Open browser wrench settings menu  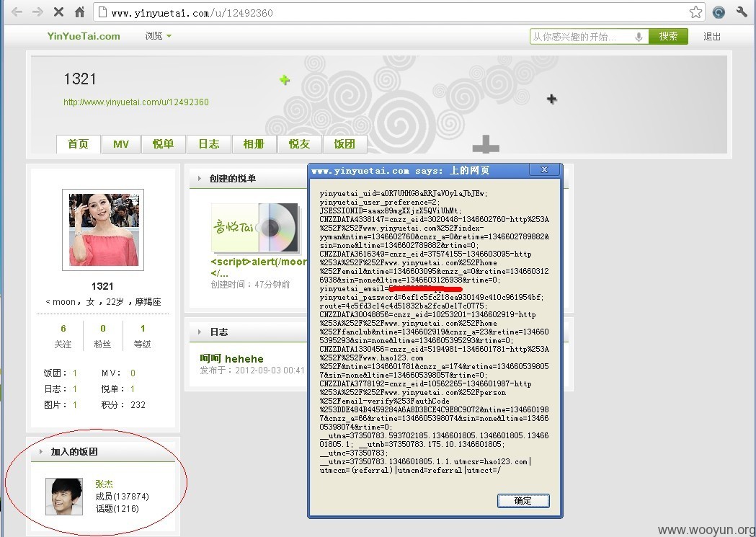click(x=742, y=12)
